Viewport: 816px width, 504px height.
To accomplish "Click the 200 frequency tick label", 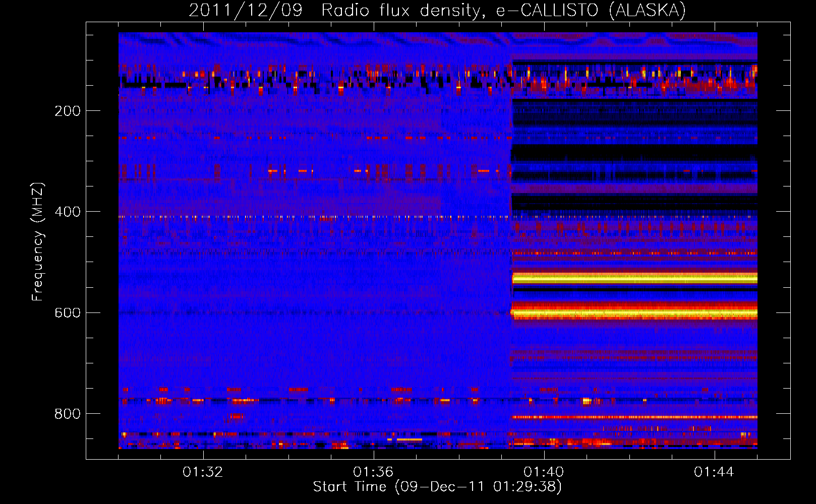I will (x=68, y=111).
